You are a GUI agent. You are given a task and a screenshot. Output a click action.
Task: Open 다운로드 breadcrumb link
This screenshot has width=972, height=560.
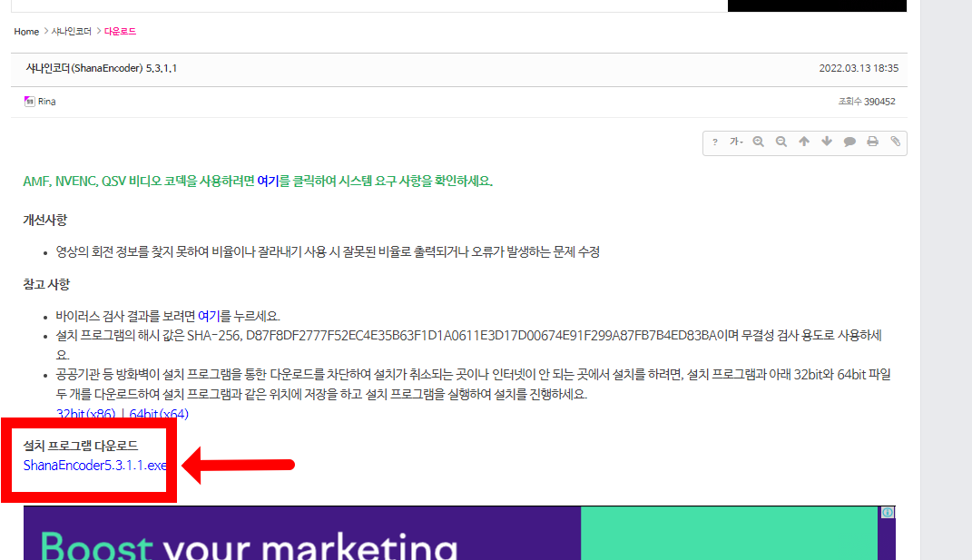coord(121,32)
